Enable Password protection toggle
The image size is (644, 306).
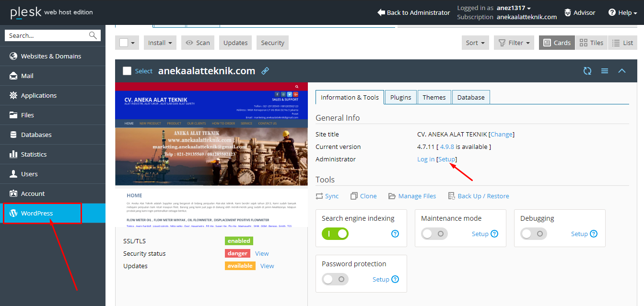coord(335,279)
